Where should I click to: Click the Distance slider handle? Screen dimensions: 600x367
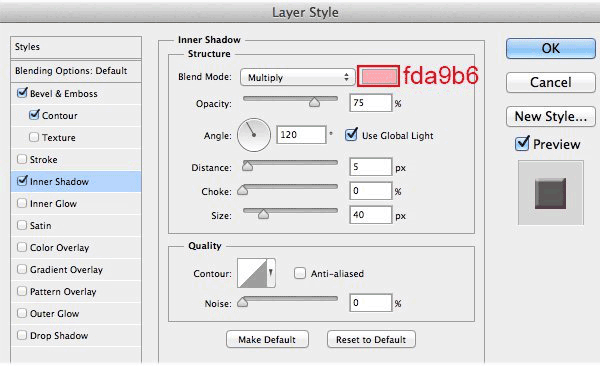(x=248, y=166)
